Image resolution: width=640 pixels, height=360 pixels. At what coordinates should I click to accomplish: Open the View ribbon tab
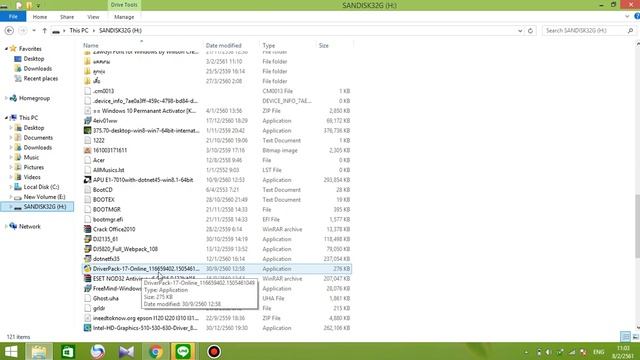point(93,17)
